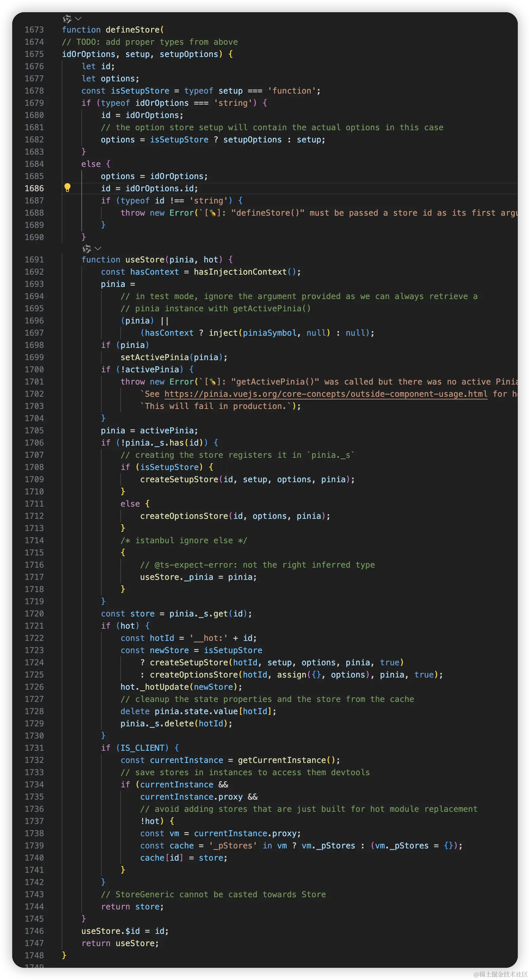This screenshot has width=530, height=980.
Task: Click line number 1731 in the gutter
Action: 34,748
